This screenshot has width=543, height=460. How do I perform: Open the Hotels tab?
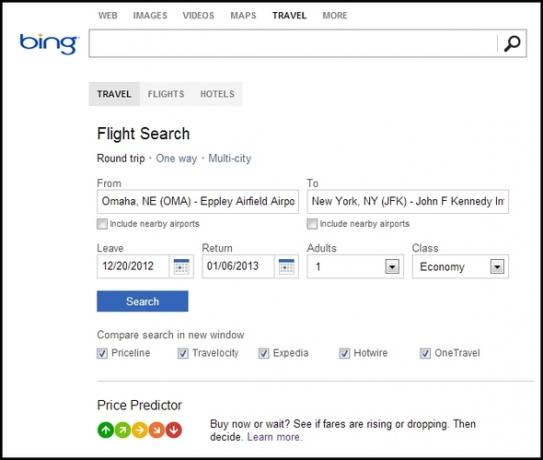(x=217, y=94)
